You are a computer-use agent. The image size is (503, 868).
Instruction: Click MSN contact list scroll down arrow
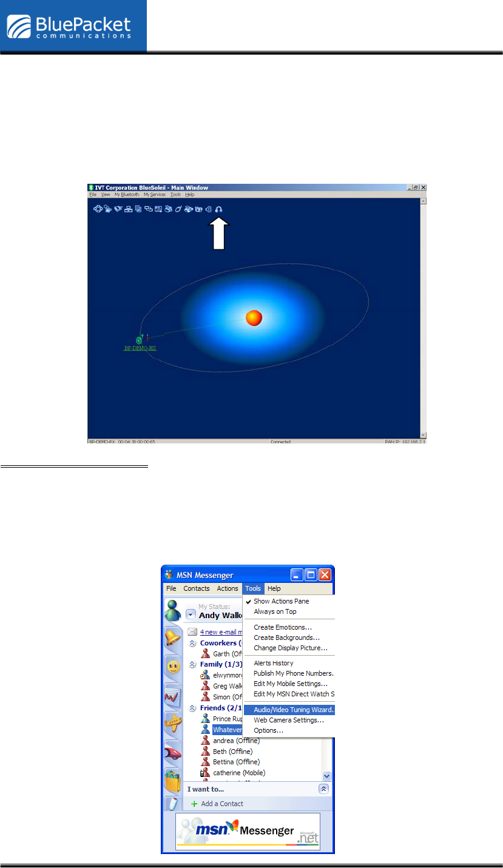326,776
